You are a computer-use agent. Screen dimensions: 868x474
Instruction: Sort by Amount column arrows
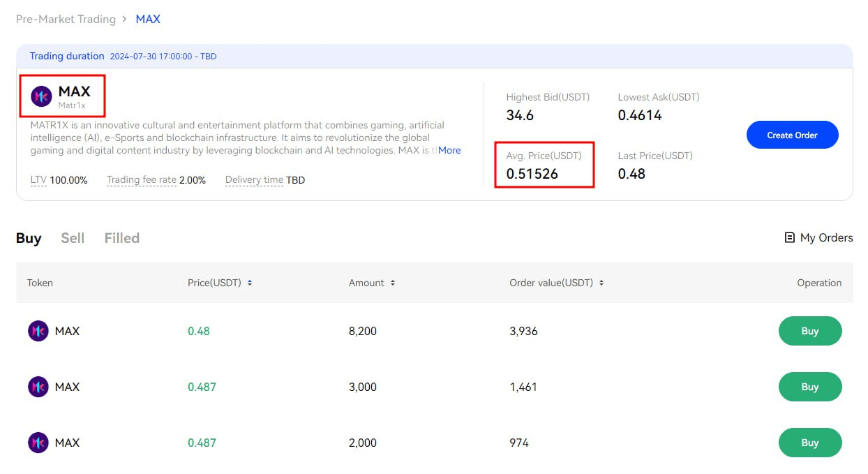393,283
